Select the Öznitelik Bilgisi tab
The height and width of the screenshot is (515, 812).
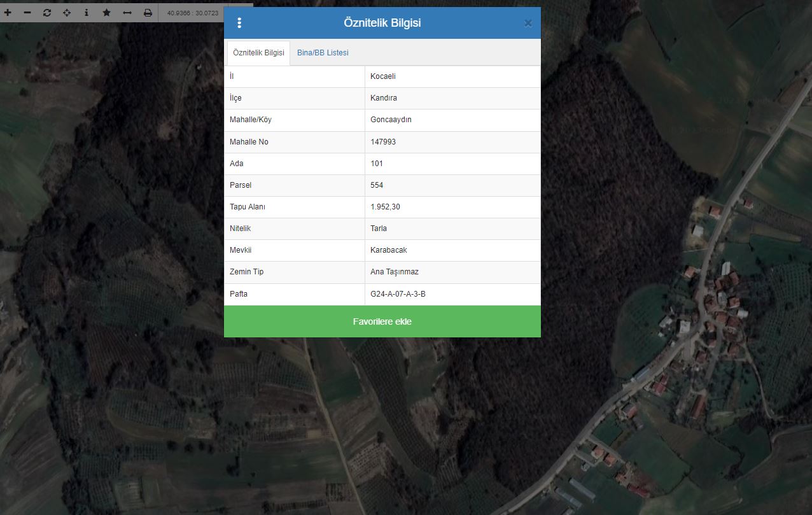point(258,53)
